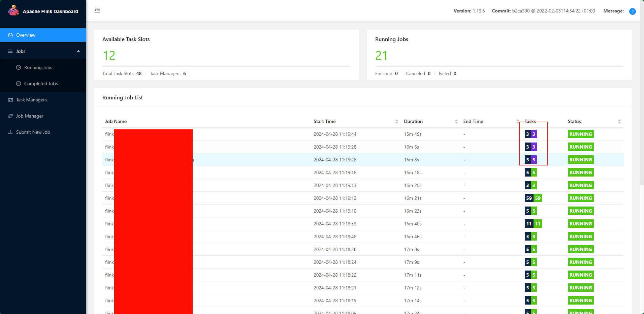Go to Task Managers page

point(43,100)
